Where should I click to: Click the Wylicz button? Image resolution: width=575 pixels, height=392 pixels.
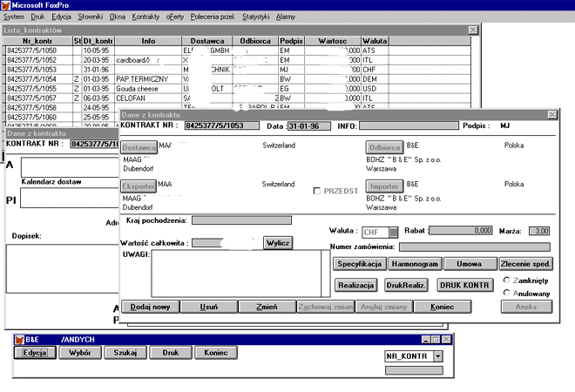[278, 243]
